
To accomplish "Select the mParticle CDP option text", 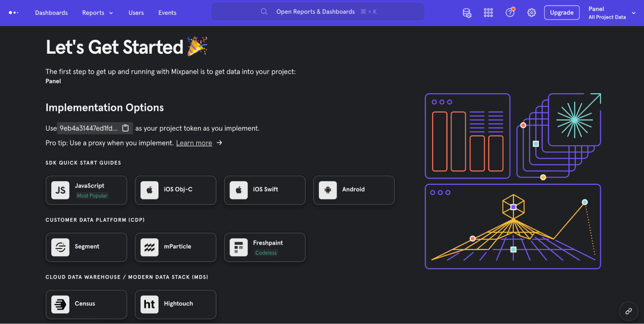I will click(x=178, y=246).
